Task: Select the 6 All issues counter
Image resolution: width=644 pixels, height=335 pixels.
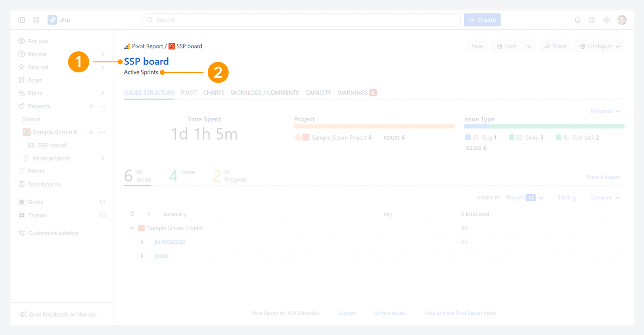Action: tap(138, 176)
